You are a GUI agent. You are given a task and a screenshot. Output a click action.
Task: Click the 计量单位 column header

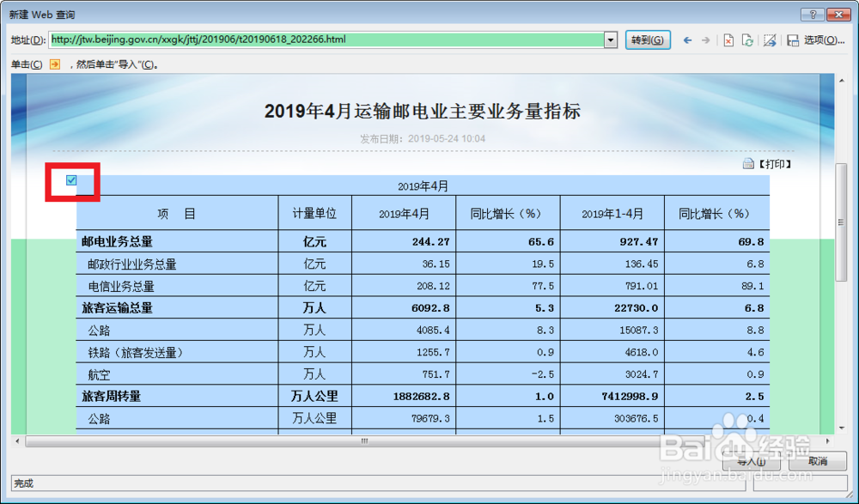coord(314,214)
